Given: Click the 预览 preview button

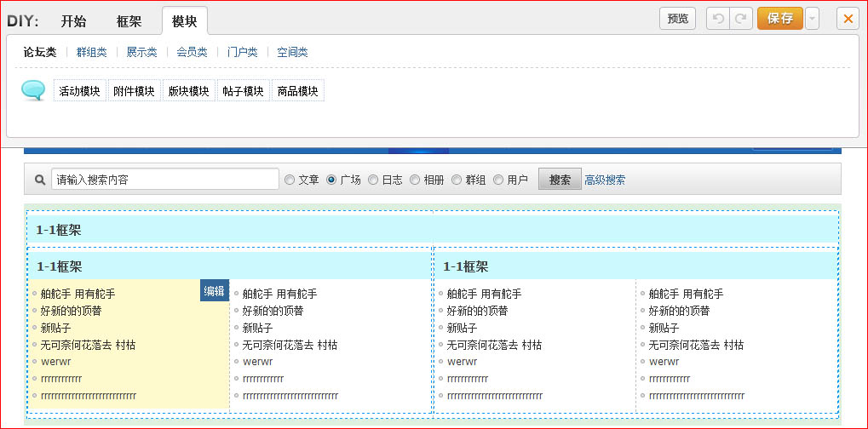Looking at the screenshot, I should tap(677, 19).
